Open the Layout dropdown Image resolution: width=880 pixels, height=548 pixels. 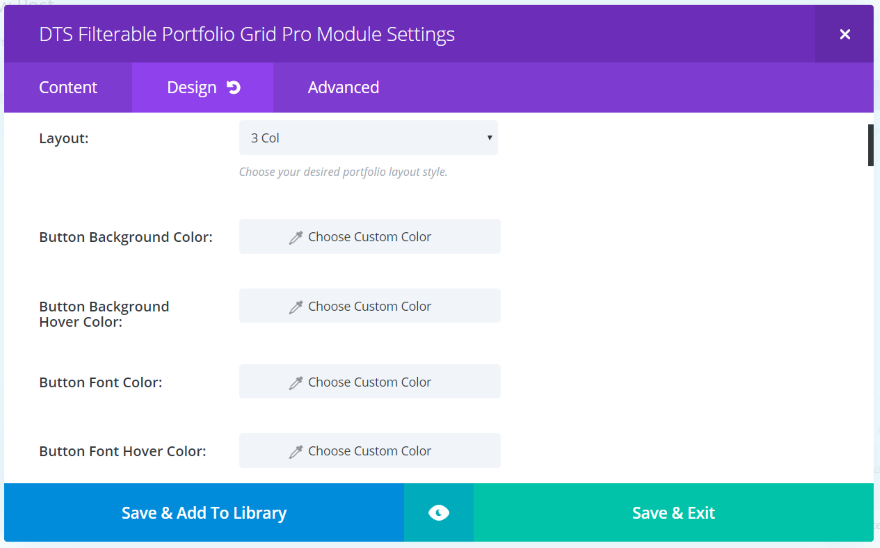click(x=368, y=138)
